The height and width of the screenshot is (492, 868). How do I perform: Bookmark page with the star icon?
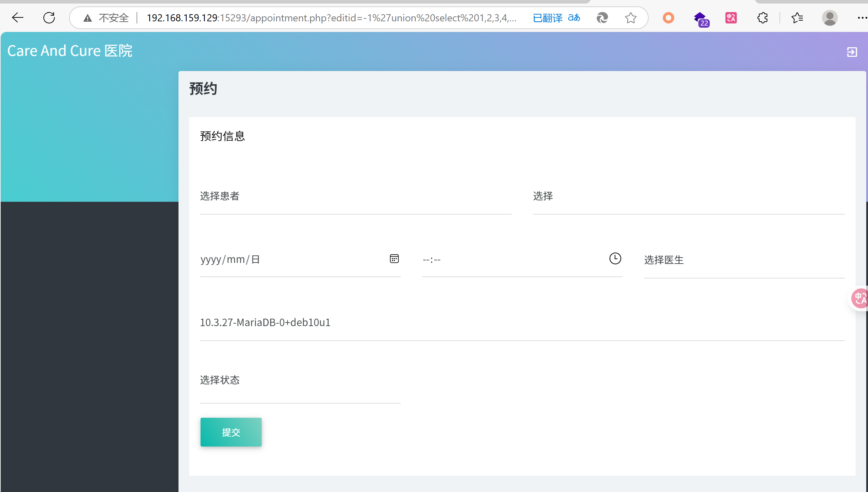click(630, 18)
